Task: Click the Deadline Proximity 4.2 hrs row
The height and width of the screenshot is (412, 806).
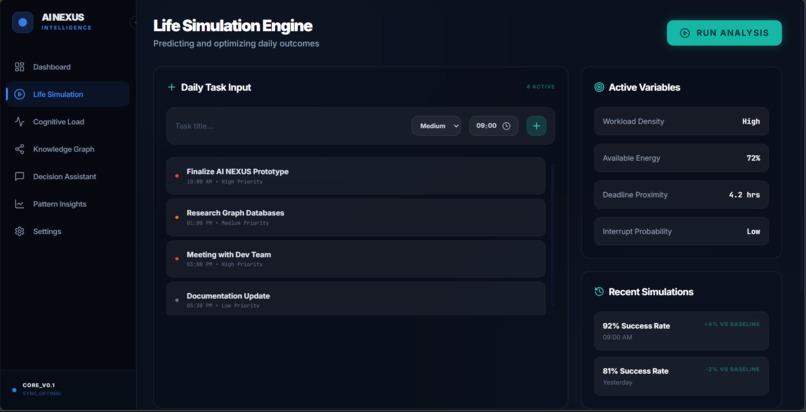Action: tap(681, 195)
